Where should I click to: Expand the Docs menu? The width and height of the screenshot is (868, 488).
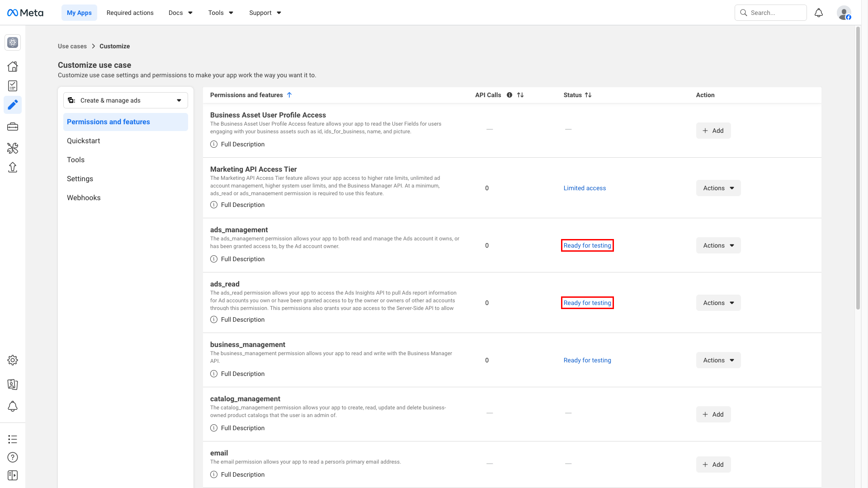tap(180, 13)
